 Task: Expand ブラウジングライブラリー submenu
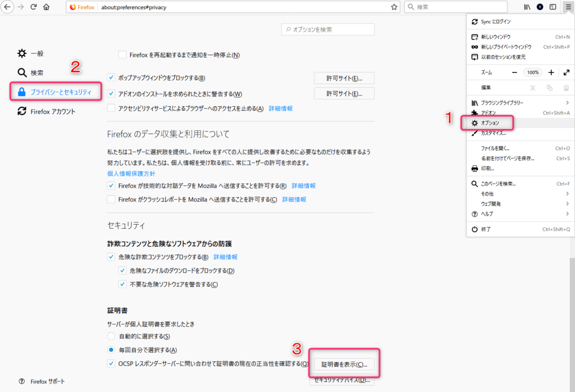pyautogui.click(x=521, y=103)
